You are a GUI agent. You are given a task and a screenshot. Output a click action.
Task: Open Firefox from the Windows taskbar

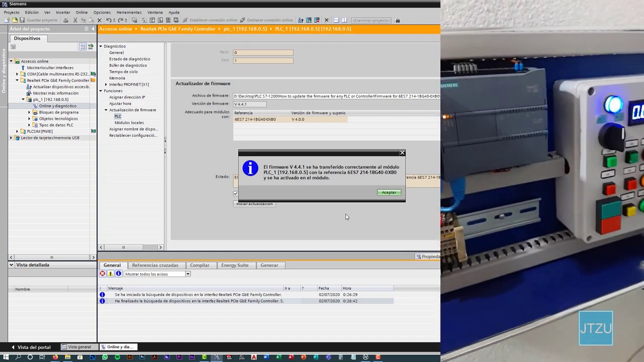click(55, 357)
